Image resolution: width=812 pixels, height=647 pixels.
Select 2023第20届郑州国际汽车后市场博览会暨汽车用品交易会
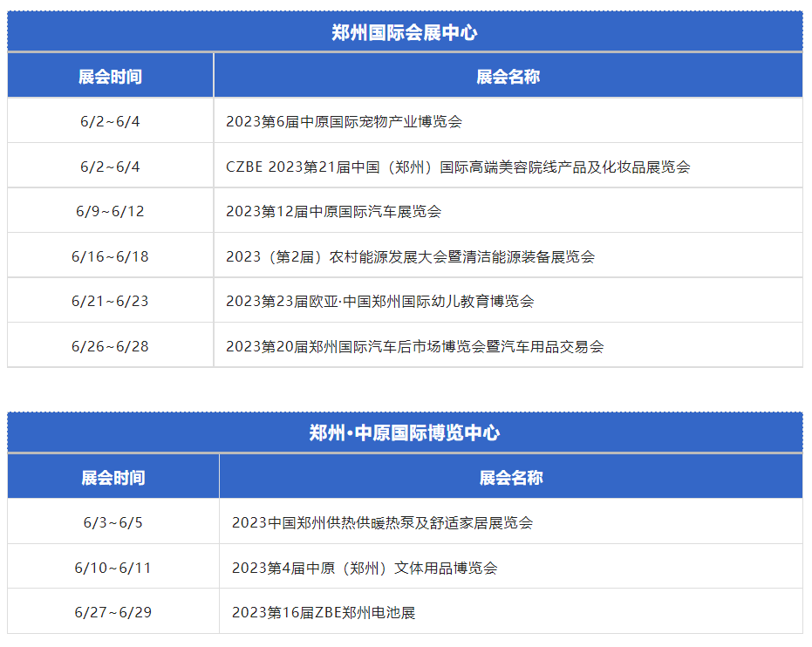[x=415, y=346]
